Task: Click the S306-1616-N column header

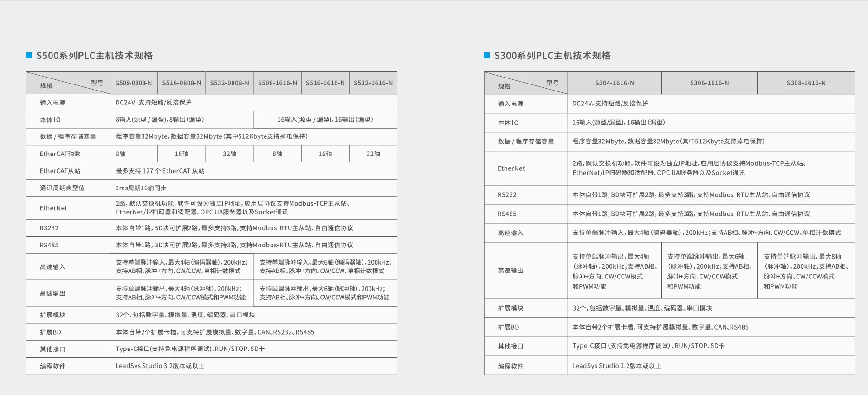Action: pos(709,83)
